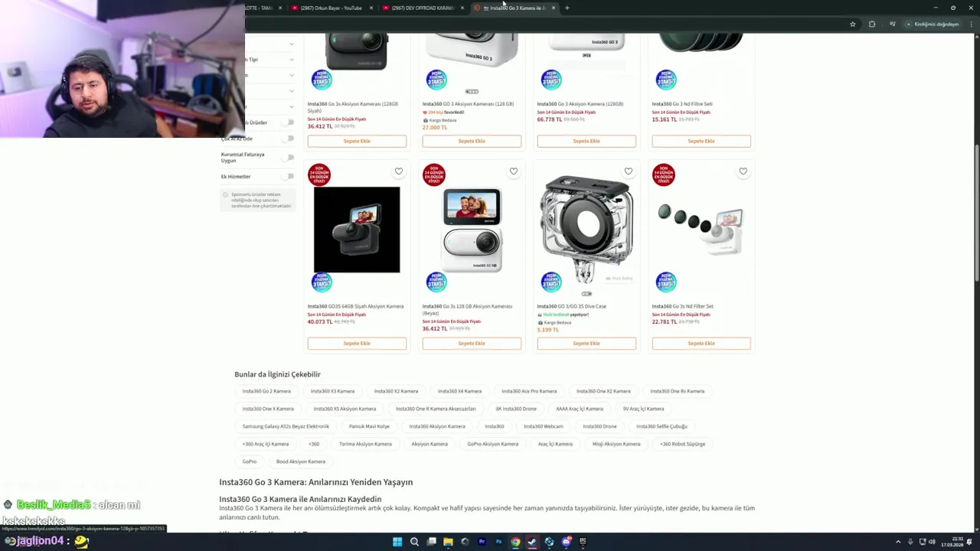Bookmark this page with the star icon

[852, 24]
